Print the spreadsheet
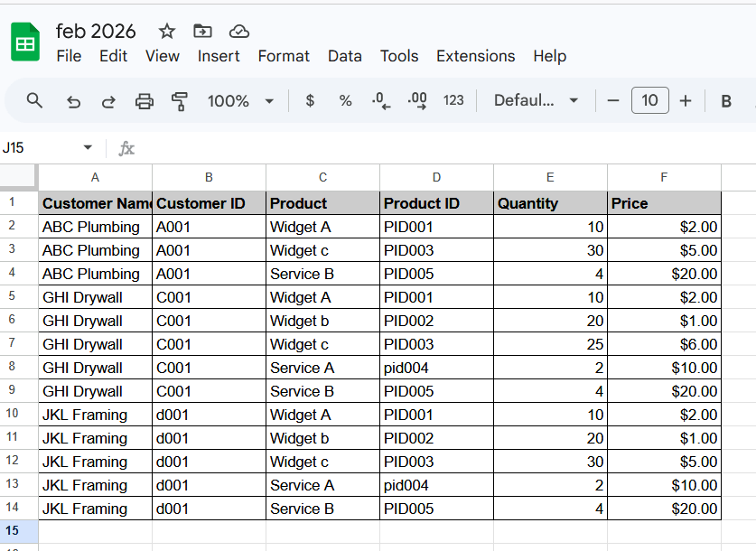Screen dimensions: 756x551 pos(145,101)
